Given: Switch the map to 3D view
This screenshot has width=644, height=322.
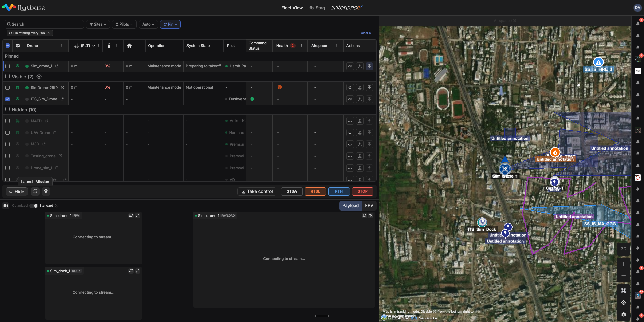Looking at the screenshot, I should (623, 249).
